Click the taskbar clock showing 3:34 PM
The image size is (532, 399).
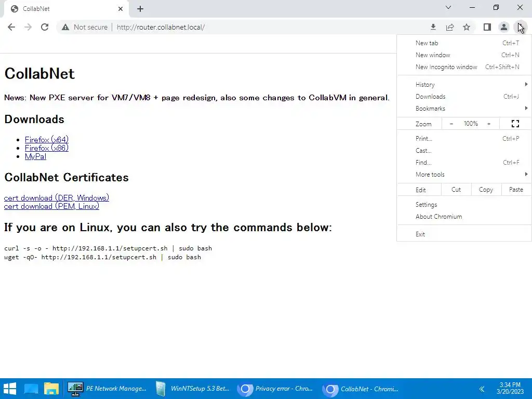pyautogui.click(x=510, y=389)
